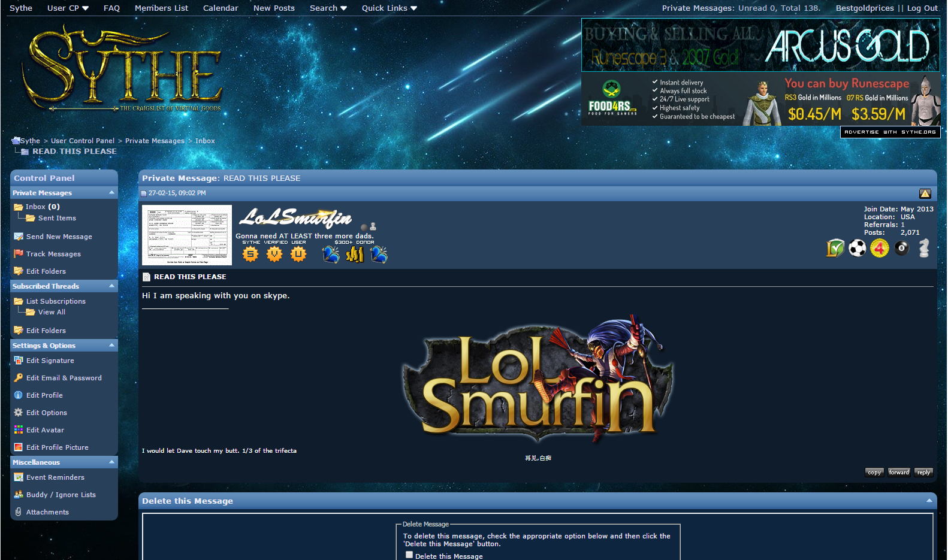Open the Private Messages notification link

point(698,8)
